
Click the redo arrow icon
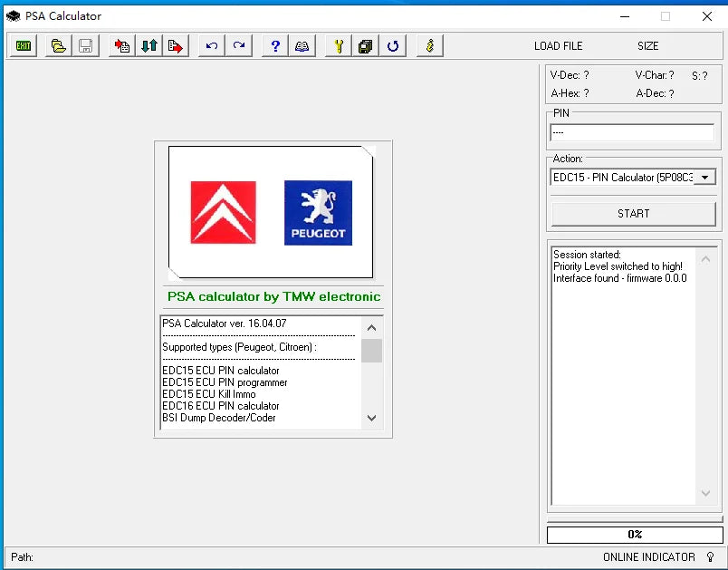pyautogui.click(x=239, y=46)
